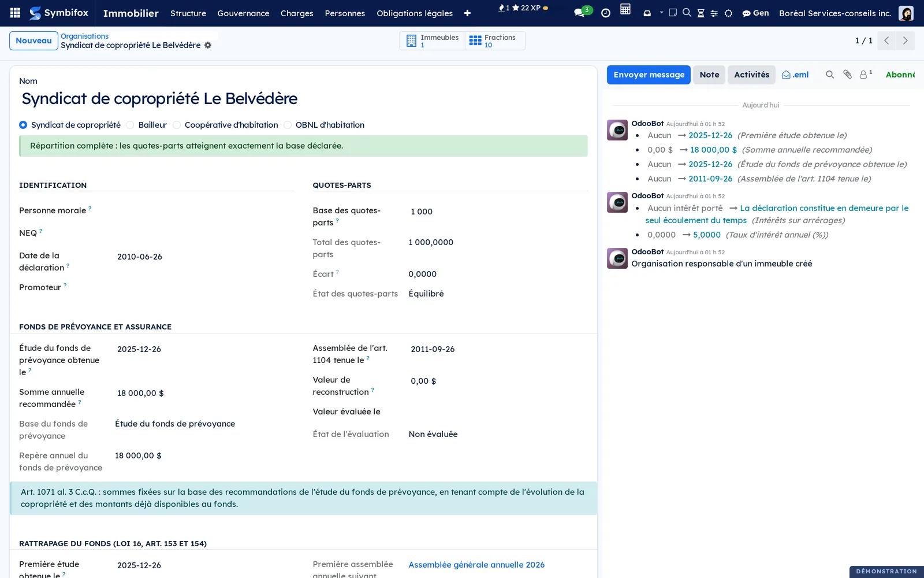This screenshot has height=578, width=924.
Task: Show help tooltip for Personne morale
Action: coord(90,208)
